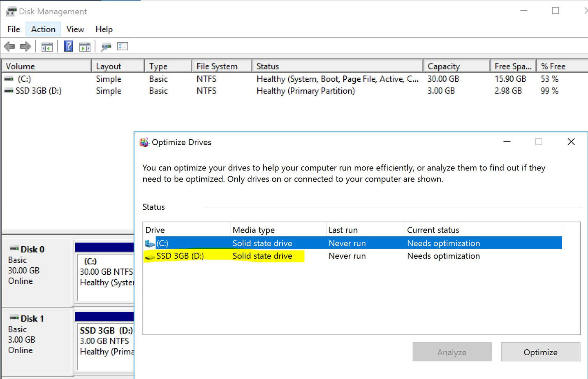Click the 53 % free value
The width and height of the screenshot is (588, 379).
coord(550,79)
